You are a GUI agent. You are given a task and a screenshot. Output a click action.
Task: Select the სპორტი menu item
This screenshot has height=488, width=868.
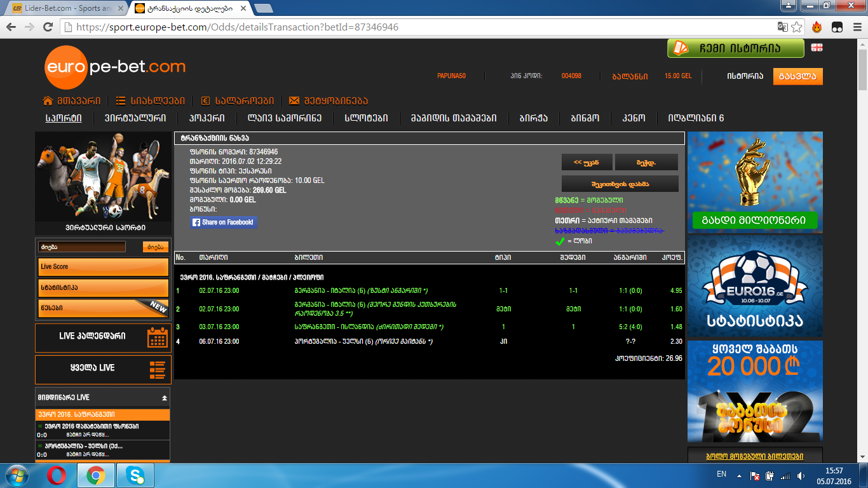pyautogui.click(x=64, y=118)
